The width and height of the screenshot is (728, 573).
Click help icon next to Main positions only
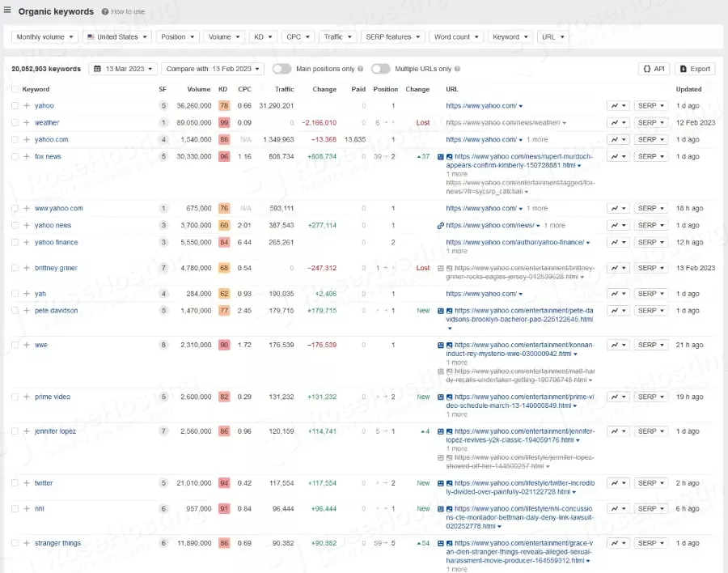click(360, 69)
